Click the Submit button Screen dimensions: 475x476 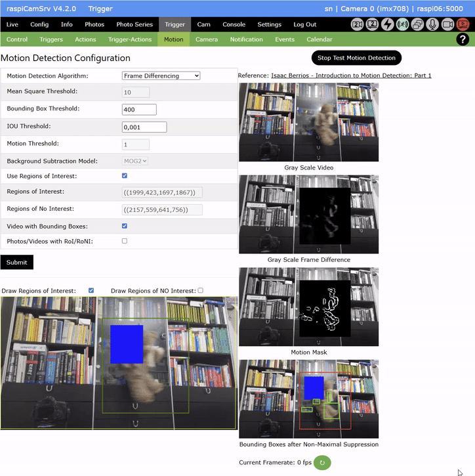click(x=16, y=262)
